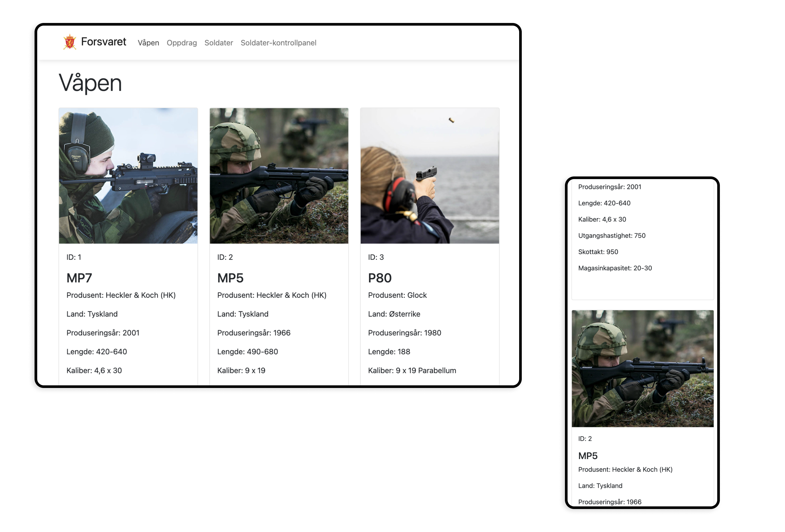Click 'Land: Tyskland' in mobile view

coord(600,486)
